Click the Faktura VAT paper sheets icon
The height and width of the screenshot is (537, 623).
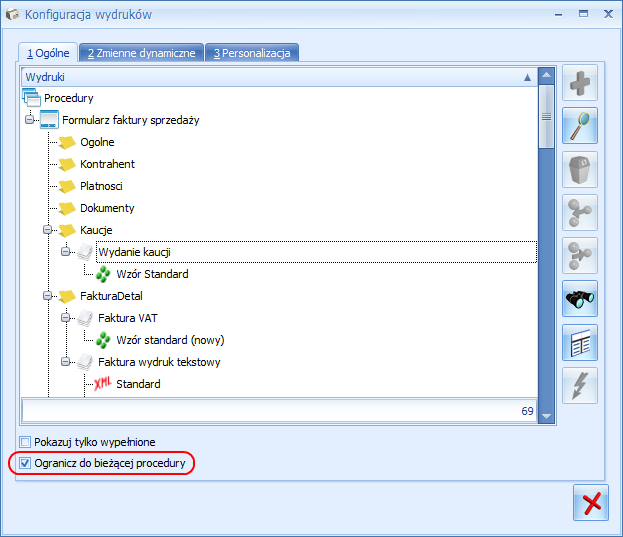[x=85, y=318]
